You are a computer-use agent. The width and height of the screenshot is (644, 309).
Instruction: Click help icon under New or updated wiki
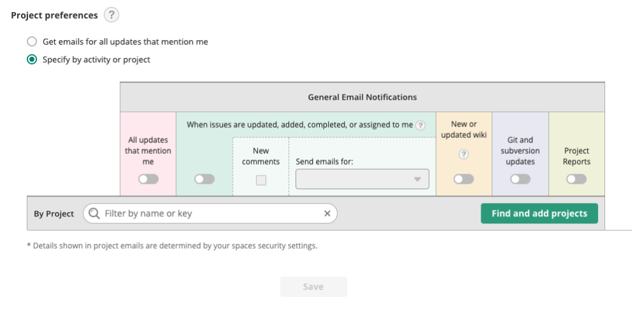click(464, 154)
